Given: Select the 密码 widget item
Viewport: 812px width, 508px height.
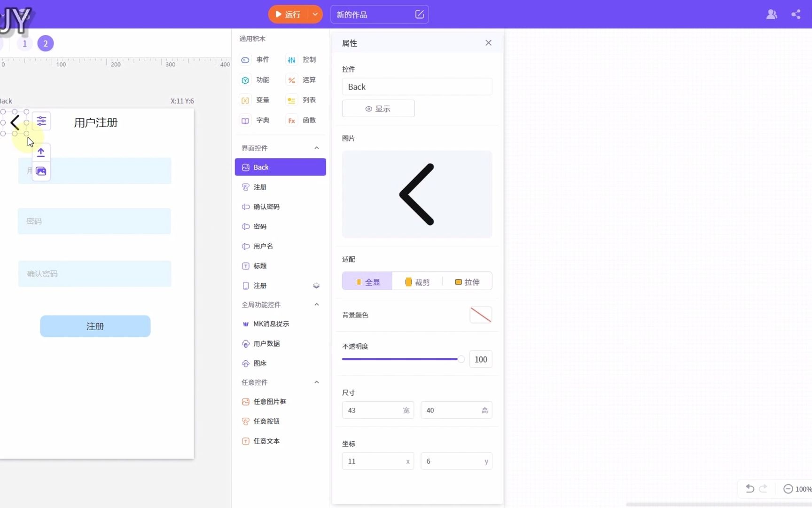Looking at the screenshot, I should point(281,227).
